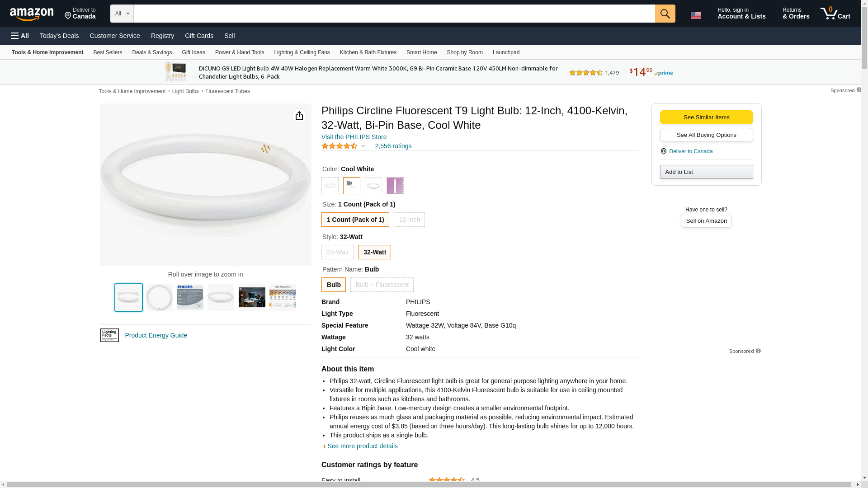
Task: Visit the PHILIPS Store link
Action: pos(354,137)
